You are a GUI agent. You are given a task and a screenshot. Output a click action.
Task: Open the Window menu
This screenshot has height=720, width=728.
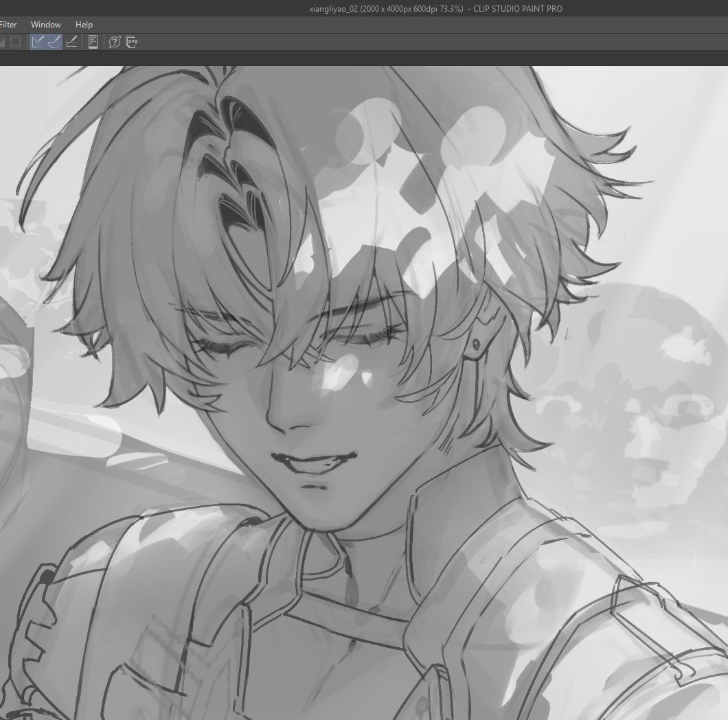click(x=46, y=25)
